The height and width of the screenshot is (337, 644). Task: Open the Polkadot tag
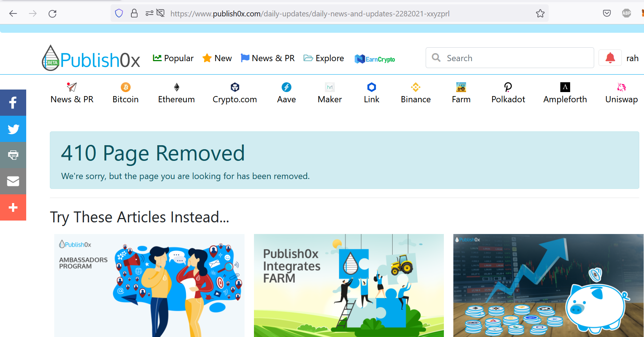tap(508, 93)
